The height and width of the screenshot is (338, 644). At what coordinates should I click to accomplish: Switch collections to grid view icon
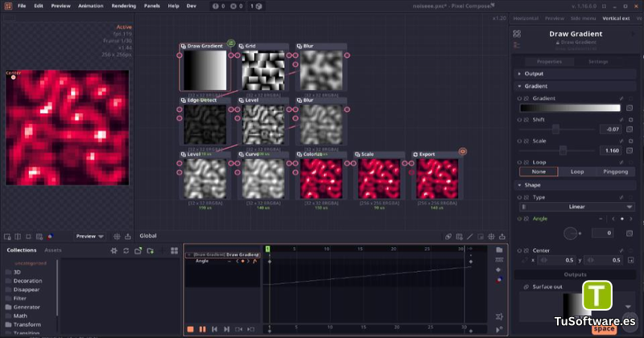click(175, 250)
